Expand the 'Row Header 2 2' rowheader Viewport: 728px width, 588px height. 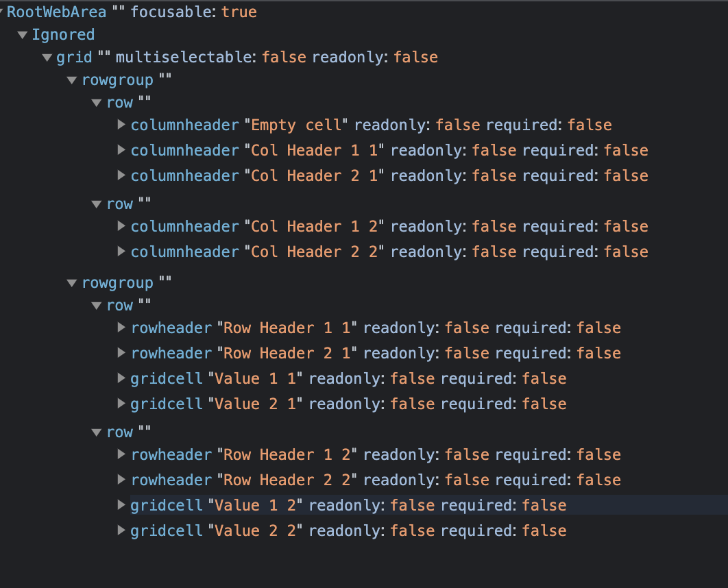tap(121, 480)
